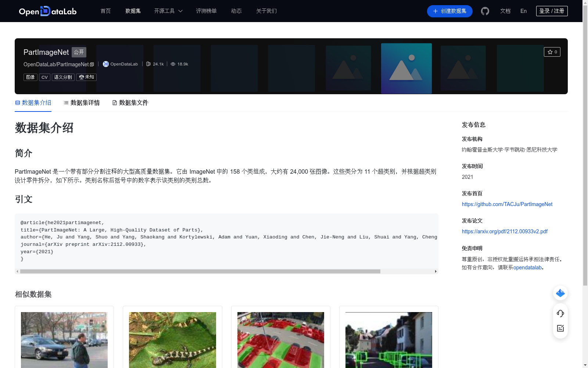Click the 公开 visibility badge

[x=79, y=52]
